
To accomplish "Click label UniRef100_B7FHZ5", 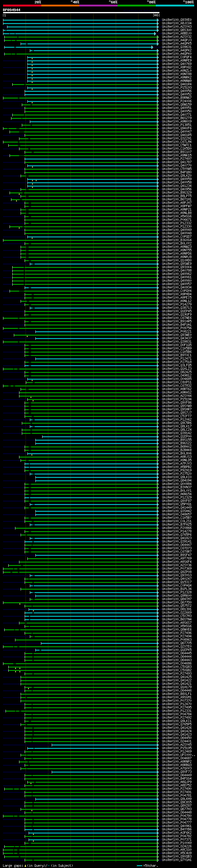I will click(x=177, y=525).
